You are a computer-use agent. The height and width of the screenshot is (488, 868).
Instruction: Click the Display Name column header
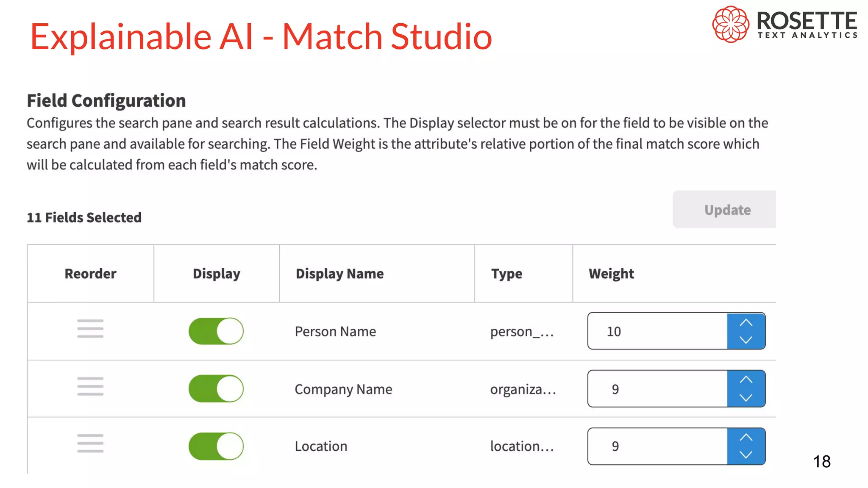coord(339,274)
